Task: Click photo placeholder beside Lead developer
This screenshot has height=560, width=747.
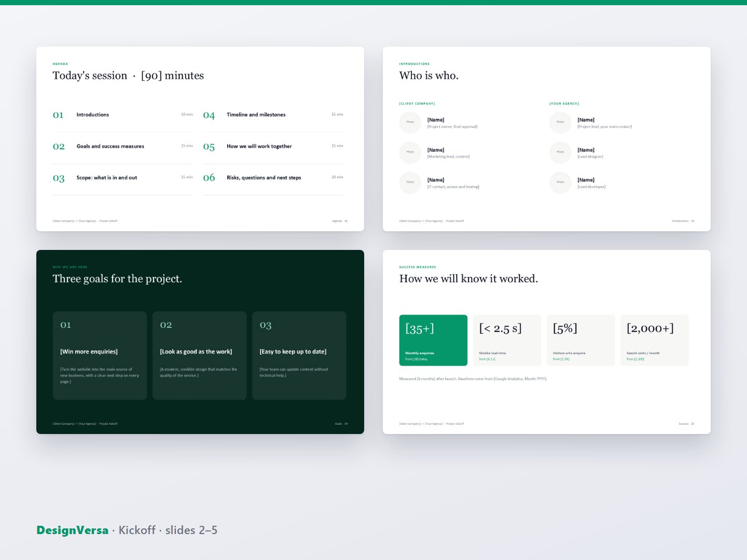Action: click(560, 183)
